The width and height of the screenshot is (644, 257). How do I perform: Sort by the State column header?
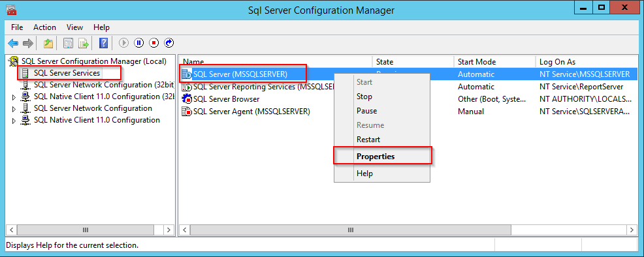tap(413, 62)
